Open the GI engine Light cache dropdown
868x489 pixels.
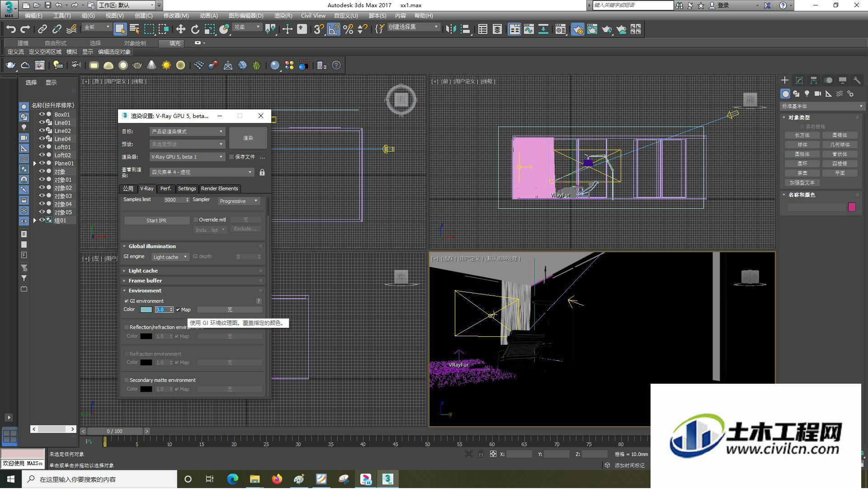170,257
